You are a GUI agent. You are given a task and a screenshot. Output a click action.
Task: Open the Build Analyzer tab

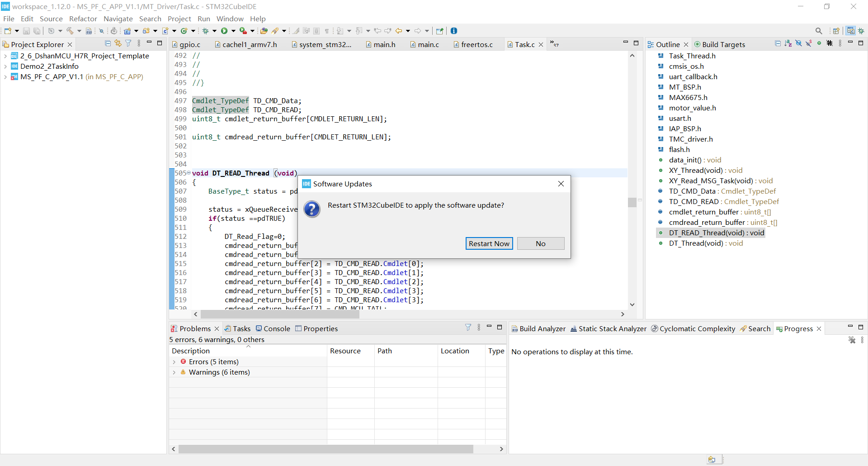point(538,328)
